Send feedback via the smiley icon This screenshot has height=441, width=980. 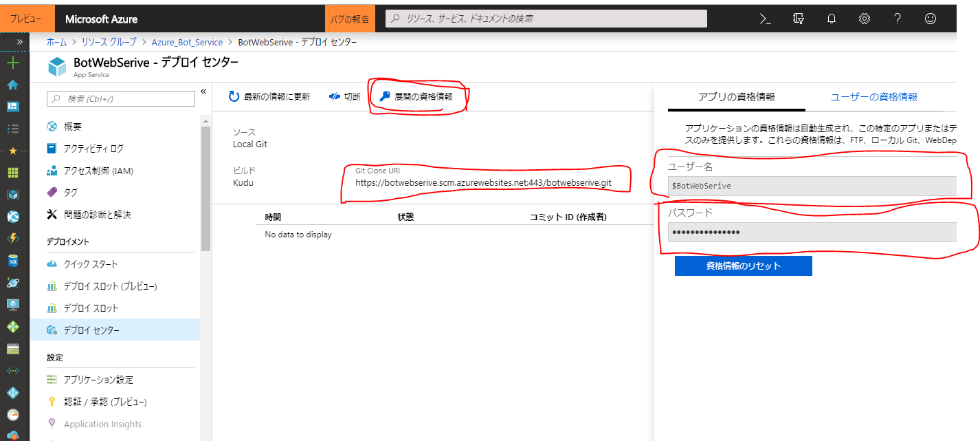click(930, 19)
